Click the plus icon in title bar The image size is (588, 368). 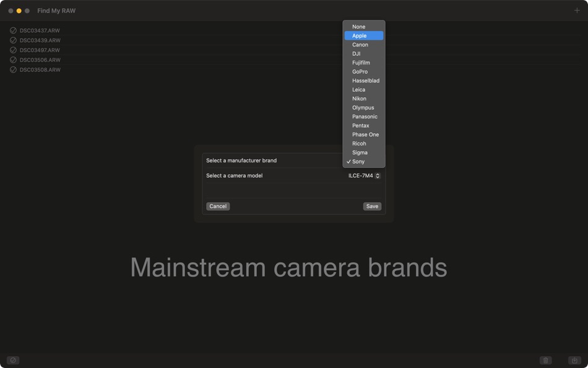point(577,11)
